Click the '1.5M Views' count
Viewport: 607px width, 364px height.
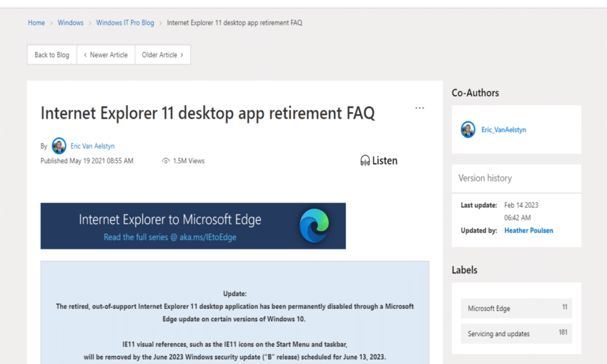189,161
